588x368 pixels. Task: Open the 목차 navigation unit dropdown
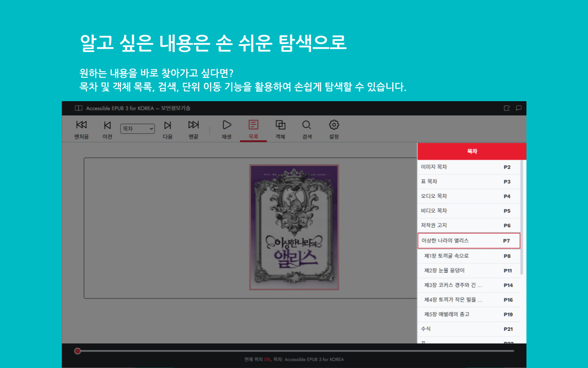point(137,129)
